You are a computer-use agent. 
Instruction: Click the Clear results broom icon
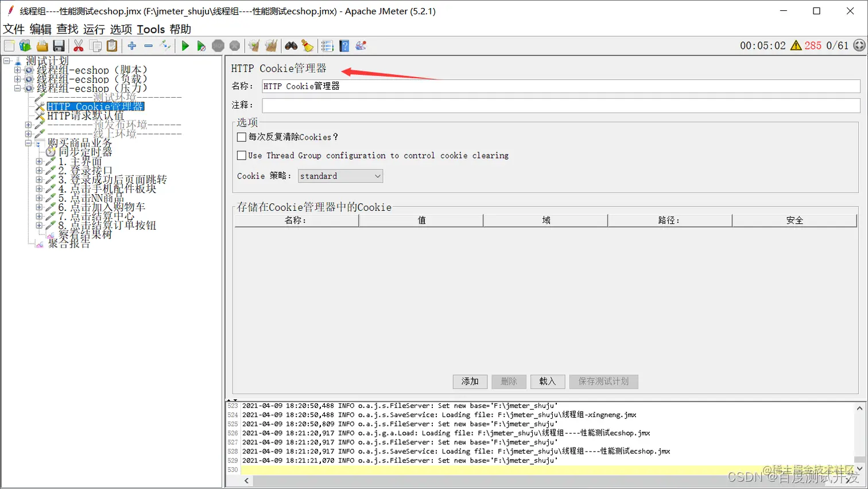254,46
